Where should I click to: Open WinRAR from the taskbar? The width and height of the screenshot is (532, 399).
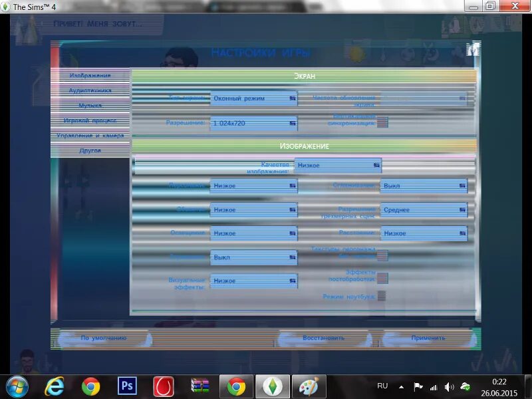tap(200, 386)
